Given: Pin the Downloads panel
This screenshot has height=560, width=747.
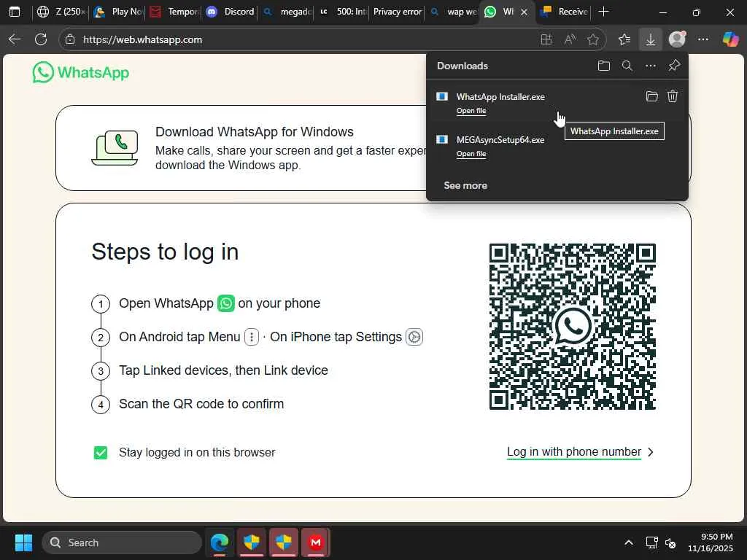Looking at the screenshot, I should tap(674, 66).
